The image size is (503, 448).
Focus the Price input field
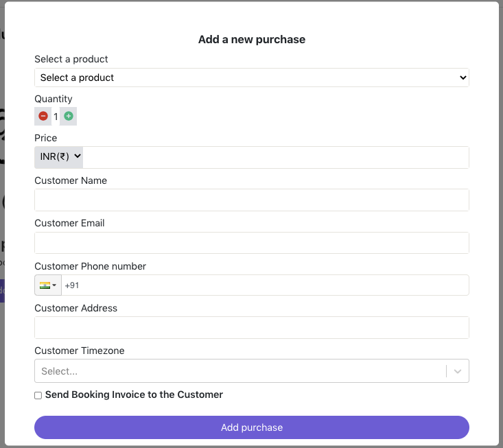[276, 157]
